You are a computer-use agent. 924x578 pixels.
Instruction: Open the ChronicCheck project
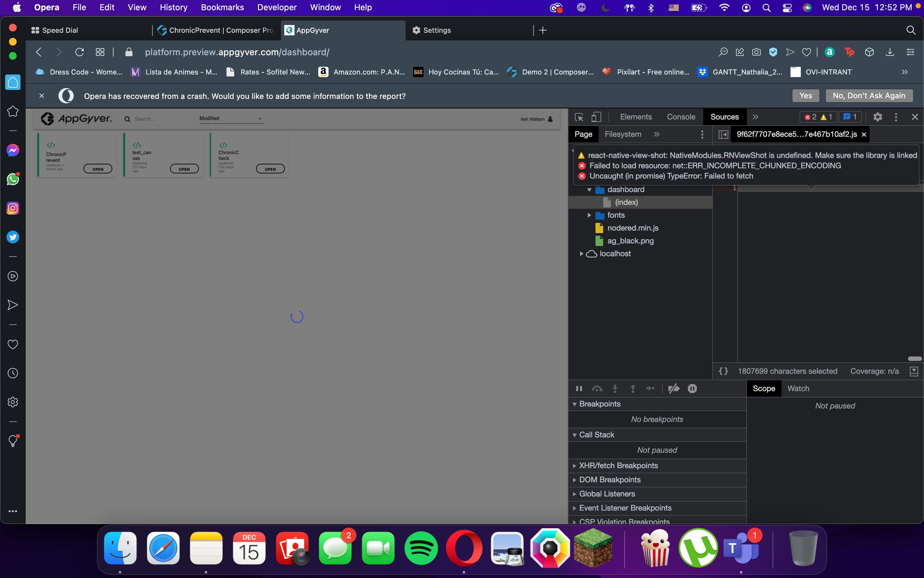click(x=270, y=169)
